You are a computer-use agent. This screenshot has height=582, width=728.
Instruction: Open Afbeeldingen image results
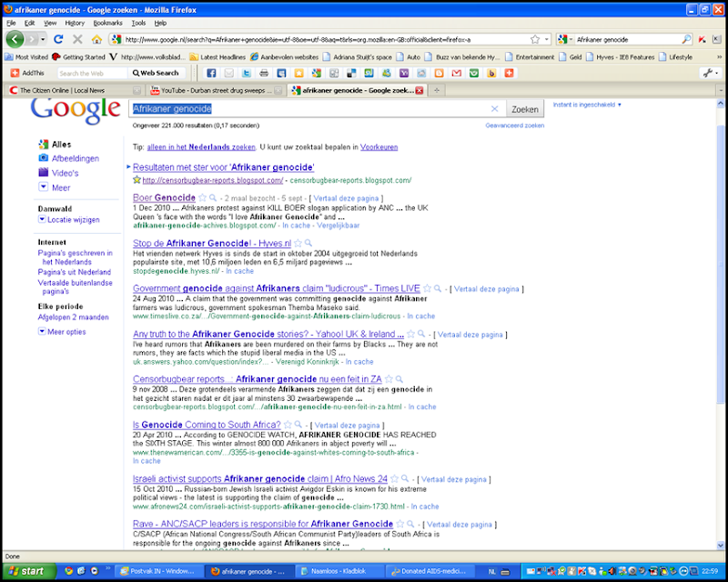(76, 158)
